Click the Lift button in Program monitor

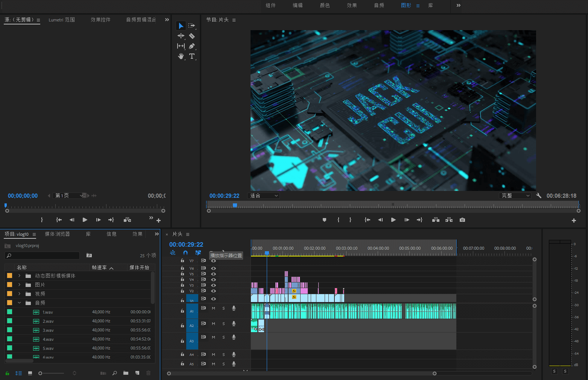click(436, 220)
